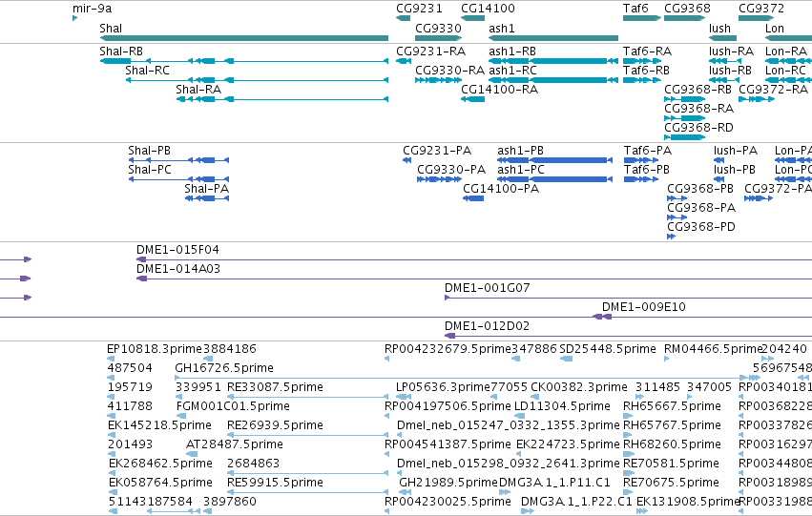
Task: Select the ash1-PB protein label
Action: click(520, 151)
